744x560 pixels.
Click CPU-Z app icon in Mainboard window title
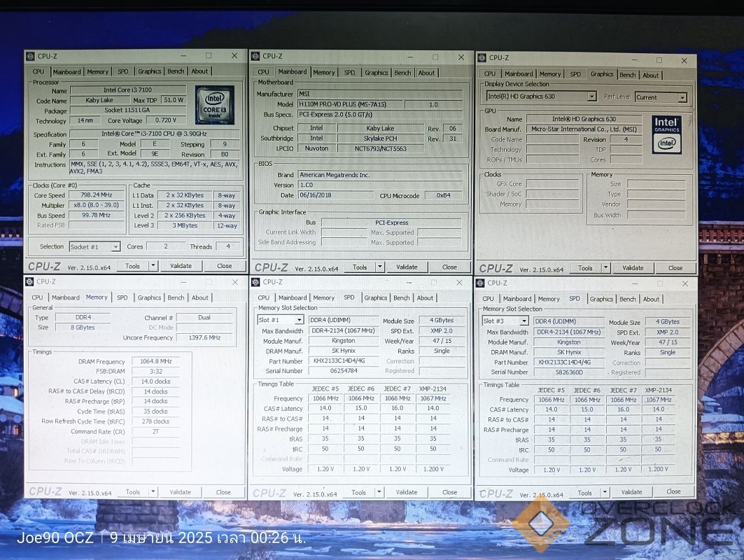pos(255,56)
